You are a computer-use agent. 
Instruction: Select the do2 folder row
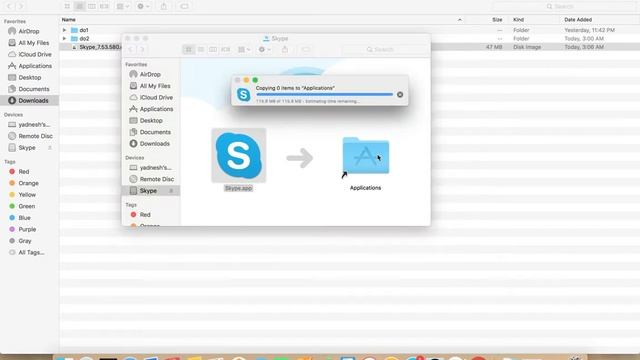tap(349, 38)
